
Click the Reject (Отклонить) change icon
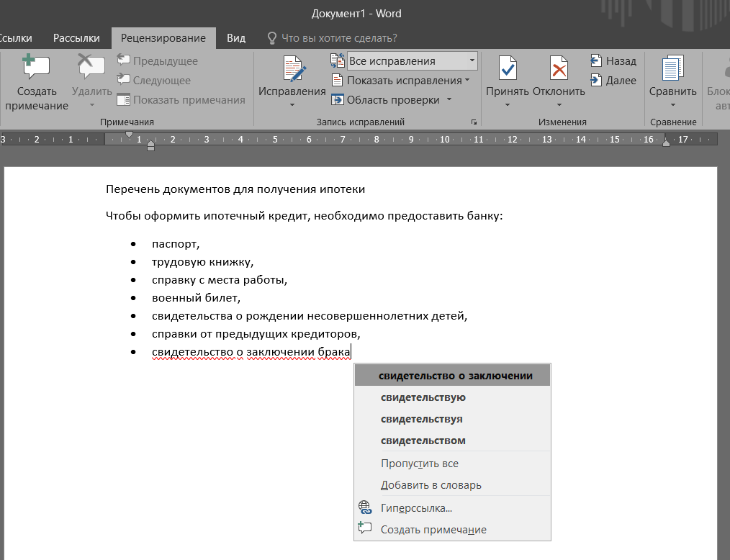(559, 70)
